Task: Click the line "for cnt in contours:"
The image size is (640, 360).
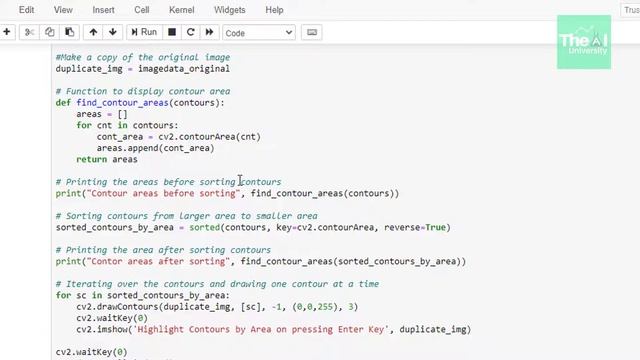Action: coord(127,125)
